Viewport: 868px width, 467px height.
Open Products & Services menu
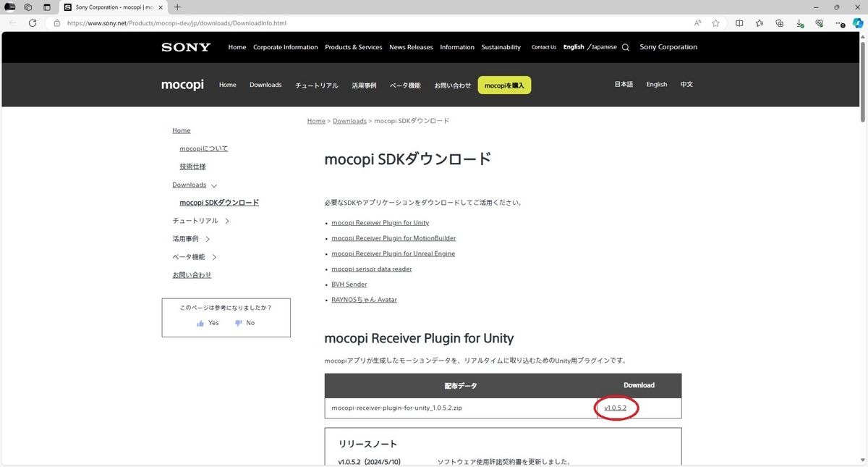click(x=354, y=47)
